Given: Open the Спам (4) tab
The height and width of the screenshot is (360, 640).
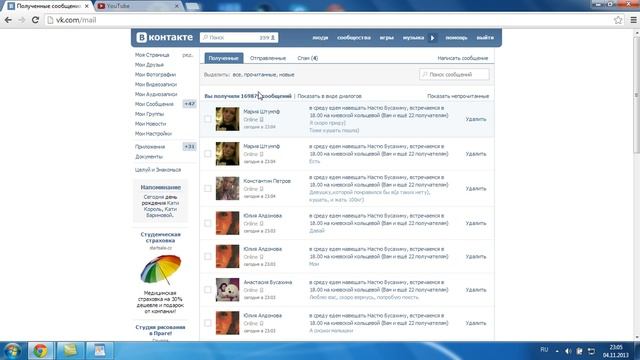Looking at the screenshot, I should [308, 58].
